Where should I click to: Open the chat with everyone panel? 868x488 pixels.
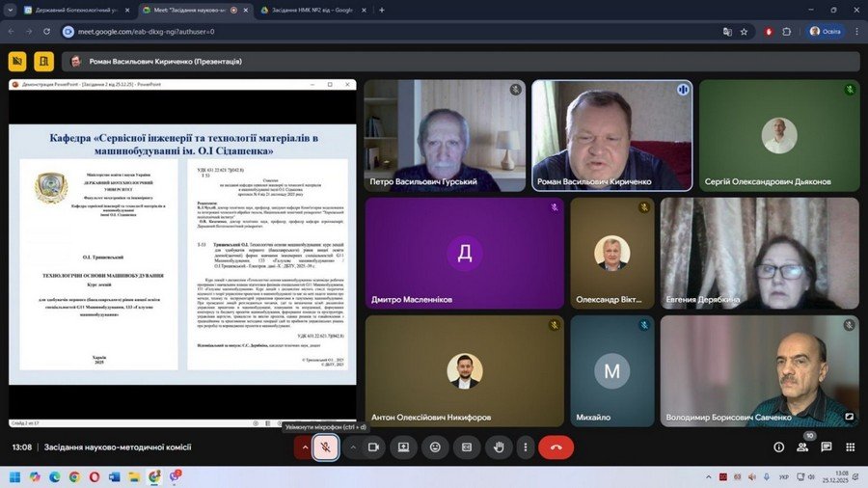pyautogui.click(x=827, y=447)
